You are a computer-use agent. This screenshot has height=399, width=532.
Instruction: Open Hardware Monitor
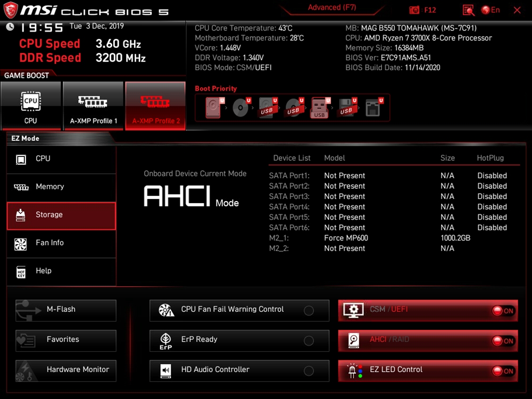tap(66, 370)
